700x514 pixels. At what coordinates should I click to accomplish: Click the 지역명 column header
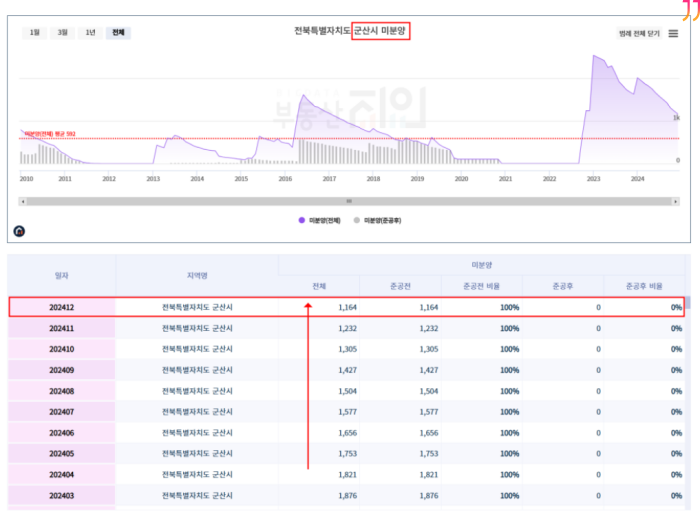[197, 276]
